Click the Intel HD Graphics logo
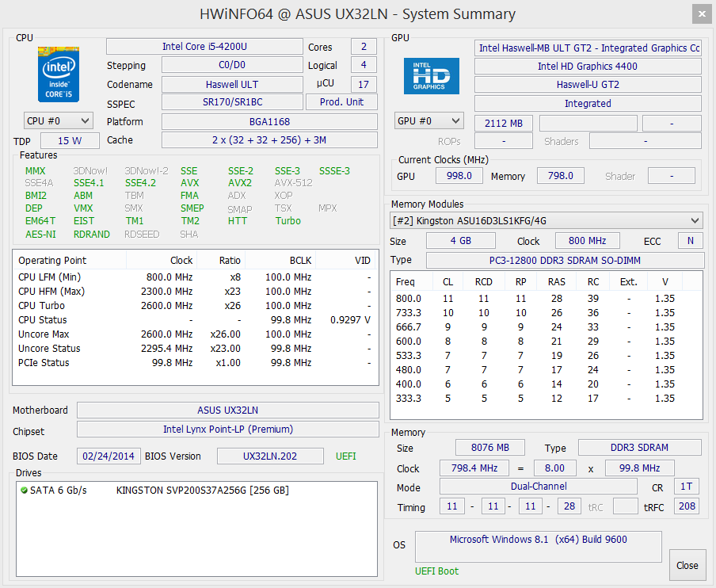The height and width of the screenshot is (588, 716). [x=431, y=76]
